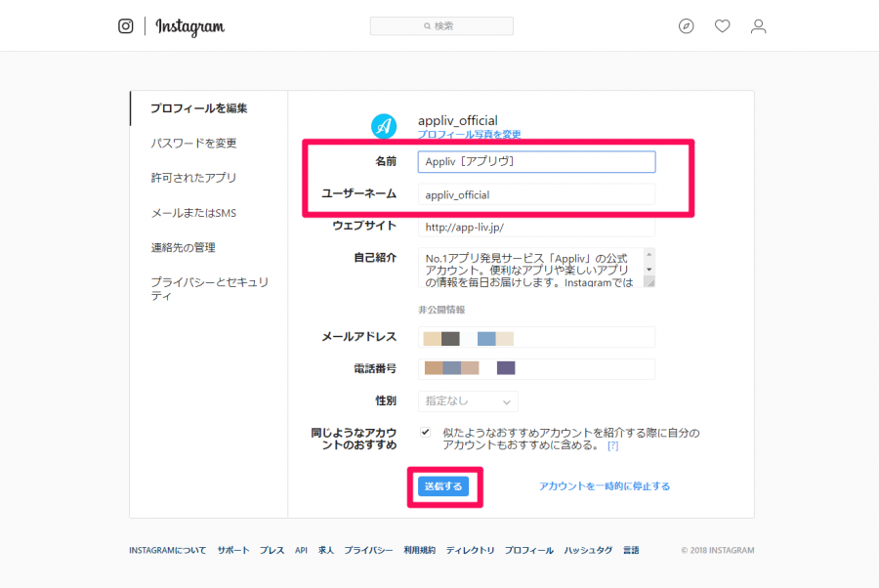879x588 pixels.
Task: Open 利用規約 footer link
Action: (419, 551)
